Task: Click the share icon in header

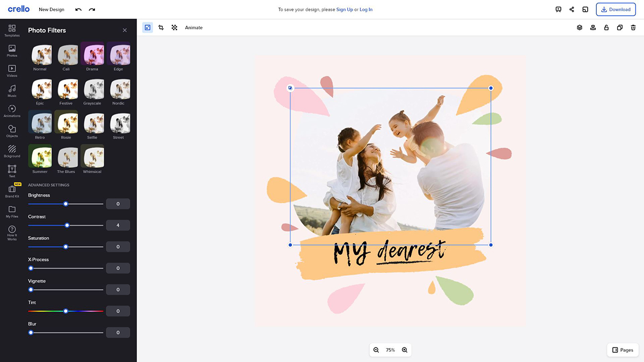Action: click(x=572, y=10)
